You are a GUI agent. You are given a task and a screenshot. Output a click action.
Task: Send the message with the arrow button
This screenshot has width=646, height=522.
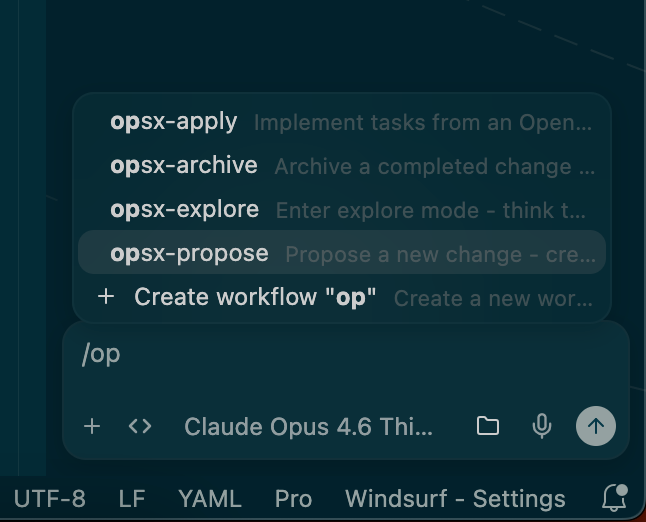[596, 426]
